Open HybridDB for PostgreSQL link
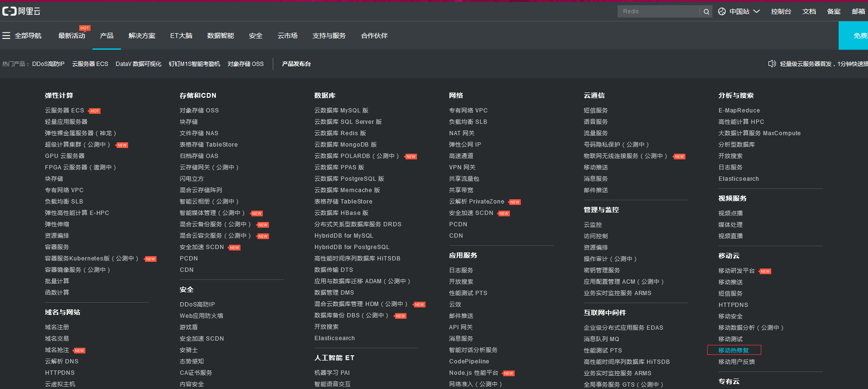The width and height of the screenshot is (868, 389). [352, 247]
